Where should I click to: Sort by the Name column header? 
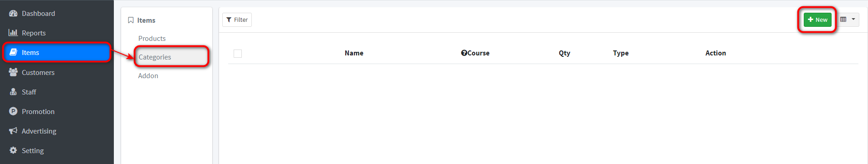[354, 53]
